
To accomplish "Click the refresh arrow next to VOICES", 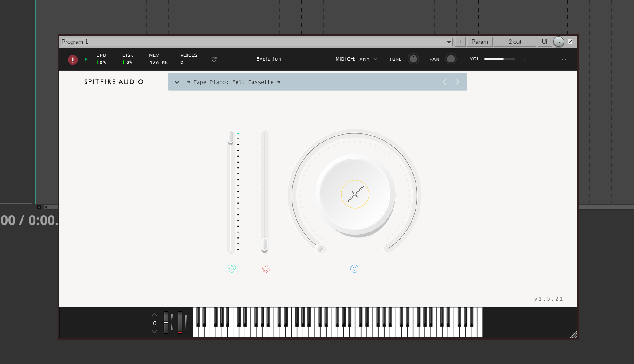I will [214, 59].
